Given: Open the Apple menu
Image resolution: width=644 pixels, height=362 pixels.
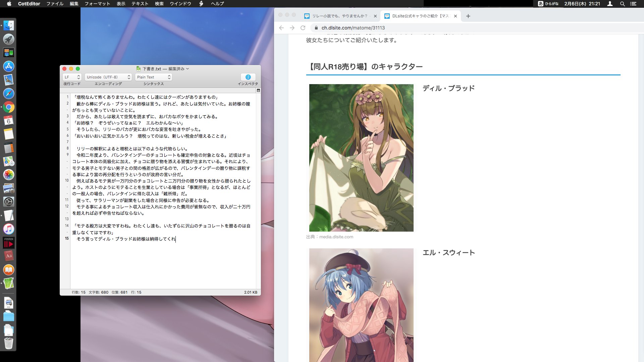Looking at the screenshot, I should [x=9, y=4].
